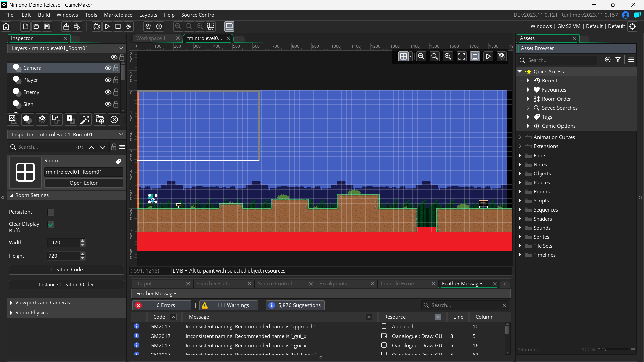
Task: Click the Clean brush icon
Action: tap(129, 26)
